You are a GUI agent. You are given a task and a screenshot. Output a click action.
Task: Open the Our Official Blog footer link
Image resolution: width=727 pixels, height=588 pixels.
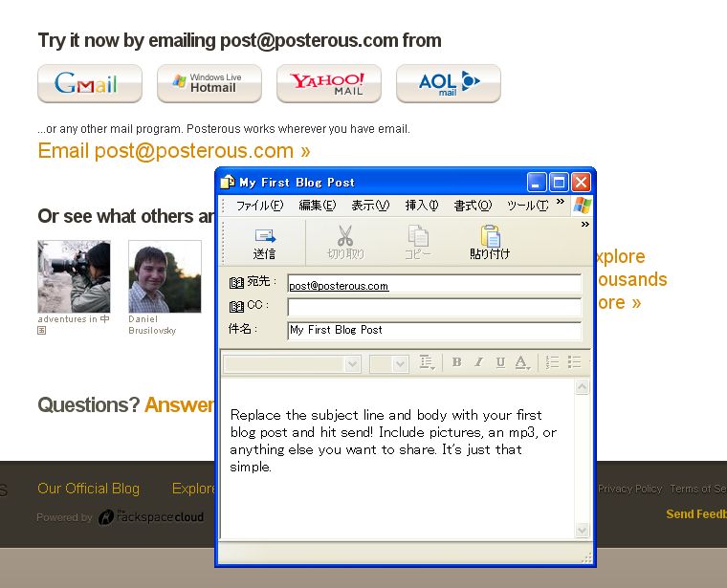(89, 489)
